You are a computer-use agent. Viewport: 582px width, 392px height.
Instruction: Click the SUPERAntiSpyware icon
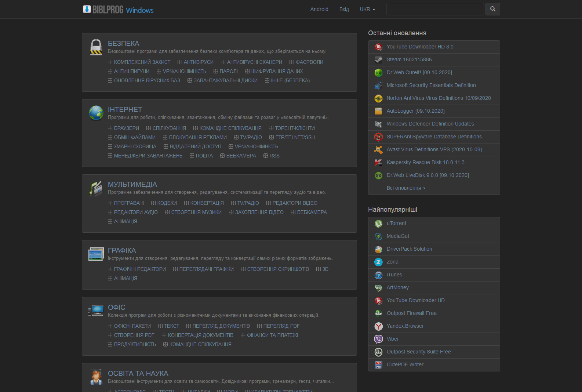pos(378,137)
